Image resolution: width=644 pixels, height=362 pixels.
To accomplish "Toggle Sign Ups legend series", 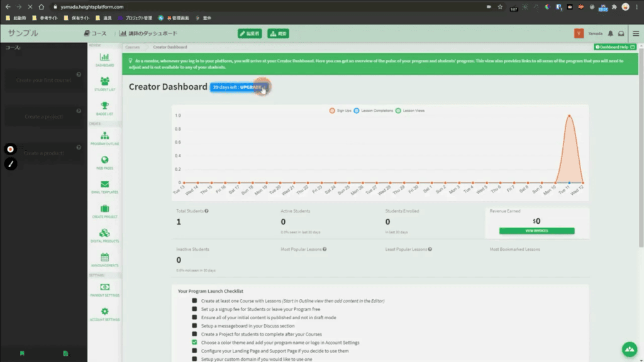I will point(340,111).
